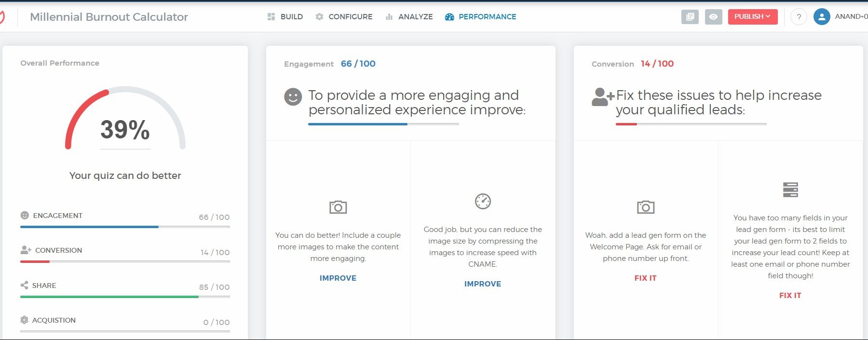Click the question mark help icon
This screenshot has width=868, height=340.
point(799,17)
